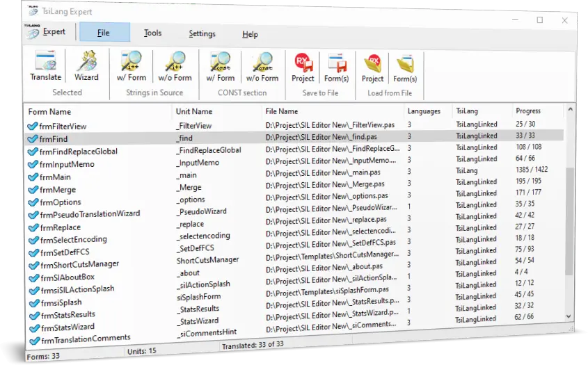The height and width of the screenshot is (365, 588).
Task: Click the scrollbar down arrow
Action: [569, 316]
